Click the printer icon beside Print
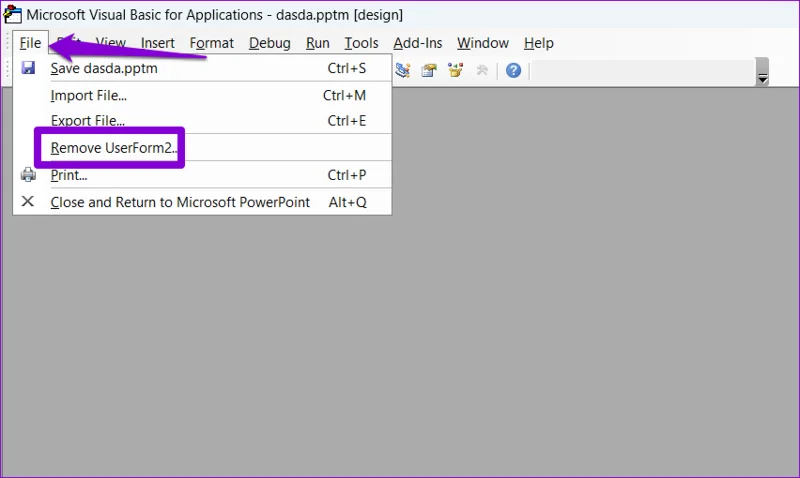Viewport: 800px width, 478px height. [28, 175]
